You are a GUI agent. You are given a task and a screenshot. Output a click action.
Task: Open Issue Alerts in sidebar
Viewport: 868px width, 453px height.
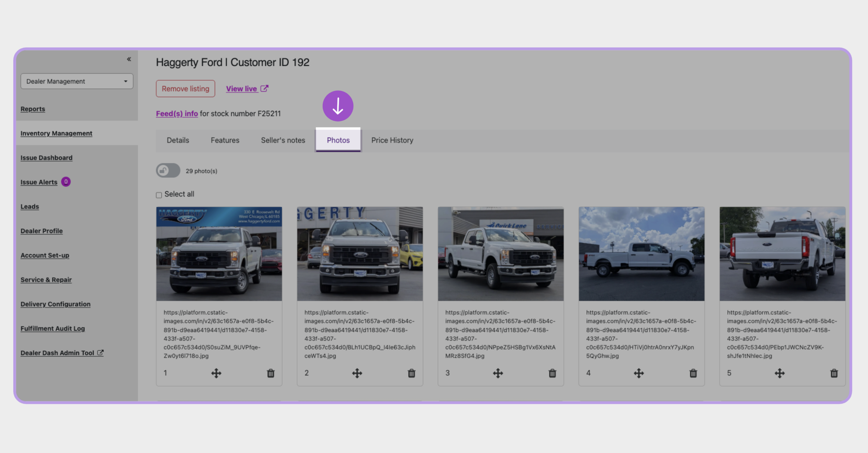click(x=39, y=182)
